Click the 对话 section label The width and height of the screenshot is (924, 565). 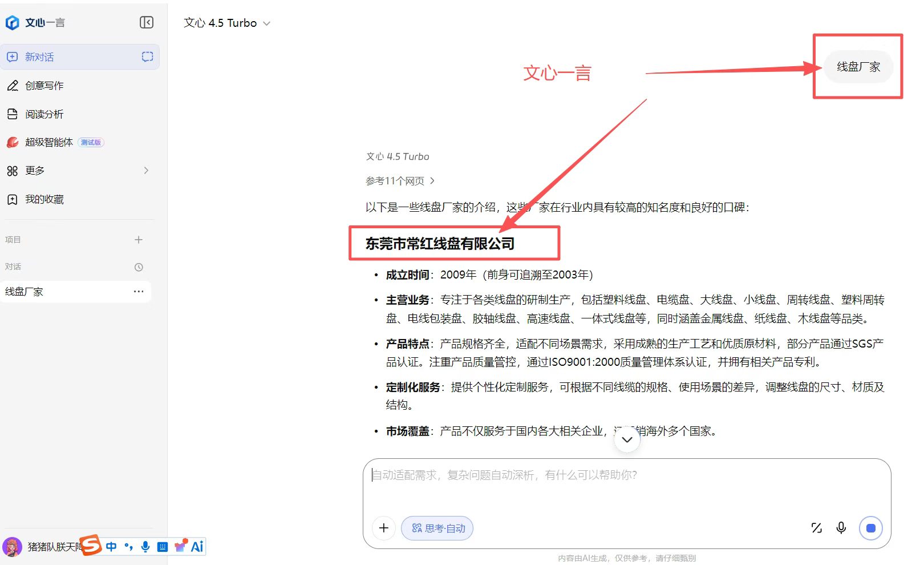[13, 267]
